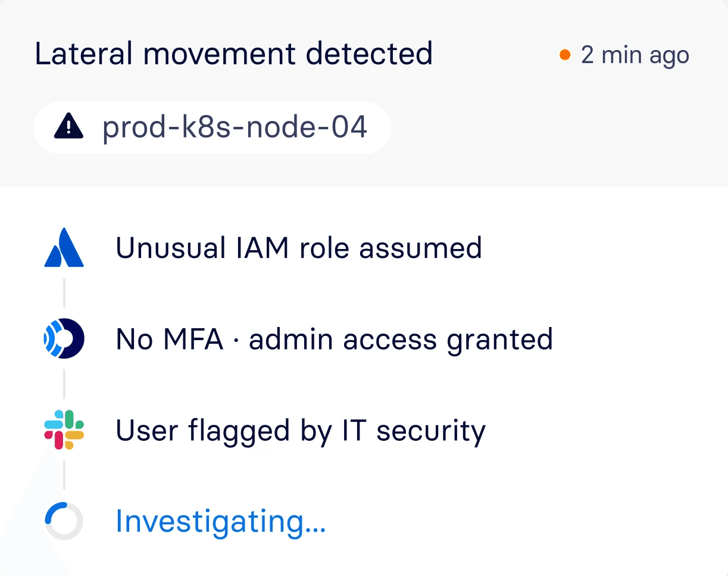
Task: Click the ellipsis after Investigating
Action: [x=315, y=528]
